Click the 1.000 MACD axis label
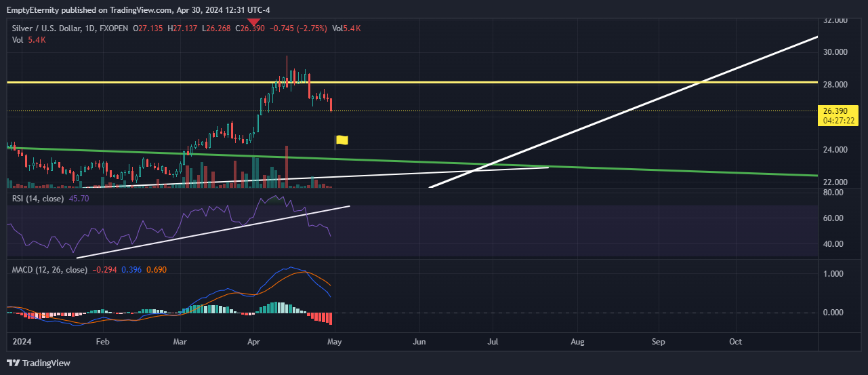This screenshot has width=868, height=375. click(x=833, y=274)
